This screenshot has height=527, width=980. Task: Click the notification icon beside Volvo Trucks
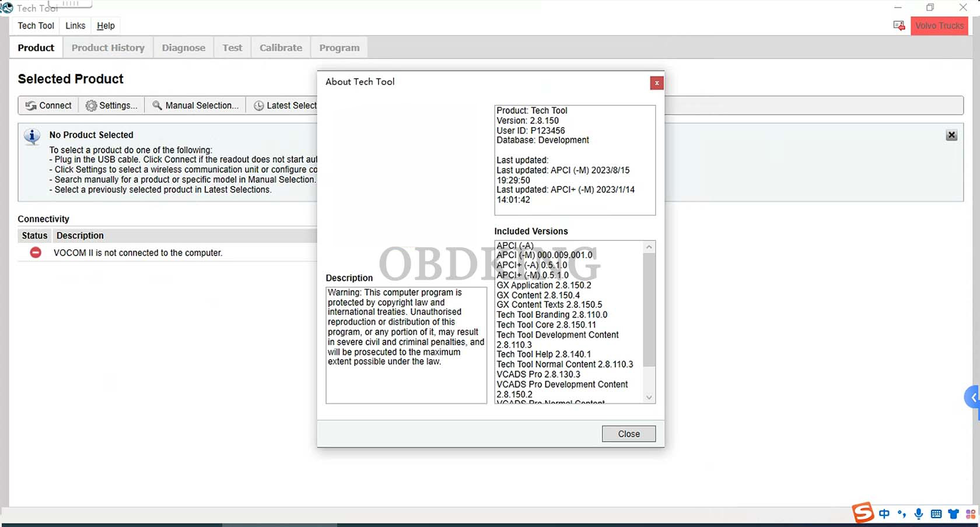coord(899,26)
